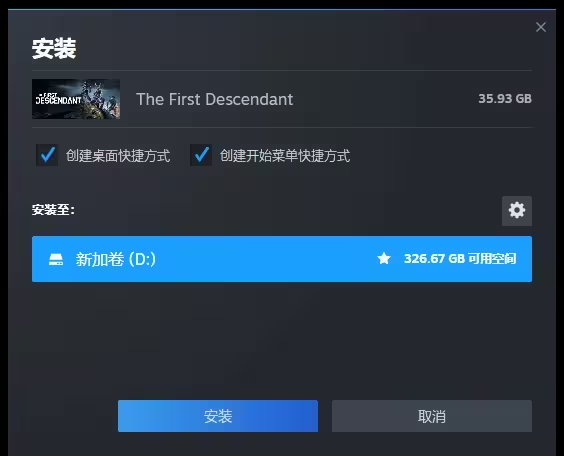Open install location settings via gear icon
The height and width of the screenshot is (456, 564).
[517, 211]
